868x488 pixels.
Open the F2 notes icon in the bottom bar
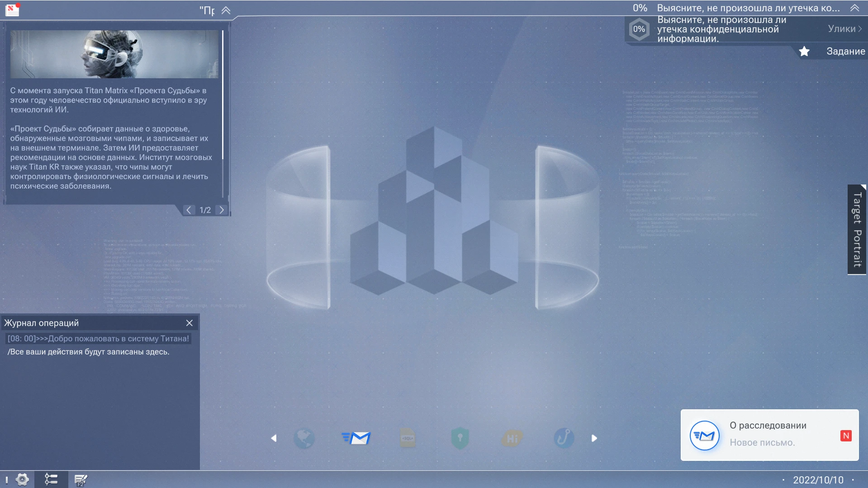[81, 480]
